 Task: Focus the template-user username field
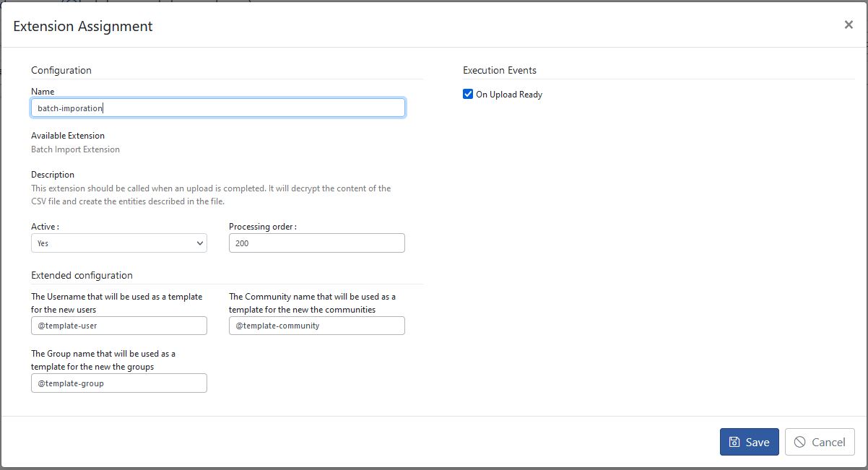[119, 326]
